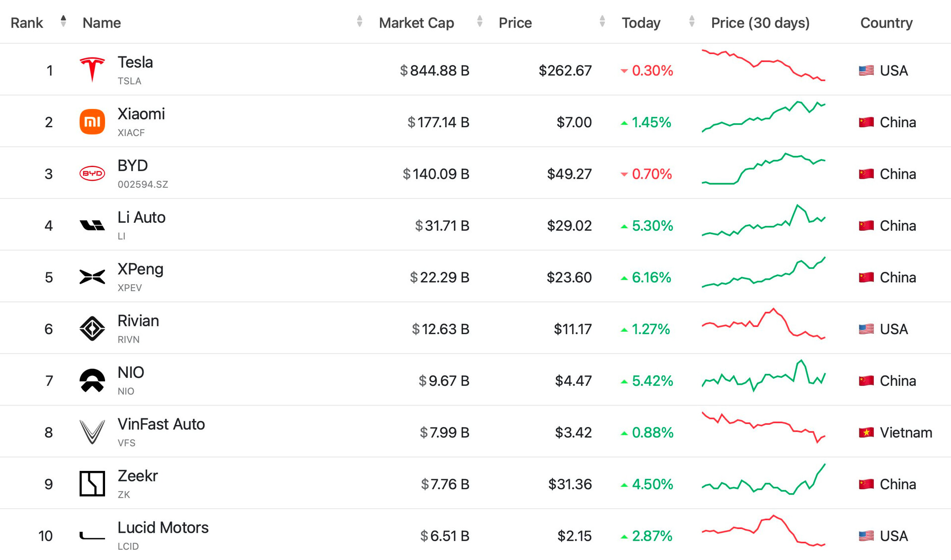Click the Tesla logo icon
This screenshot has width=951, height=560.
pyautogui.click(x=92, y=70)
